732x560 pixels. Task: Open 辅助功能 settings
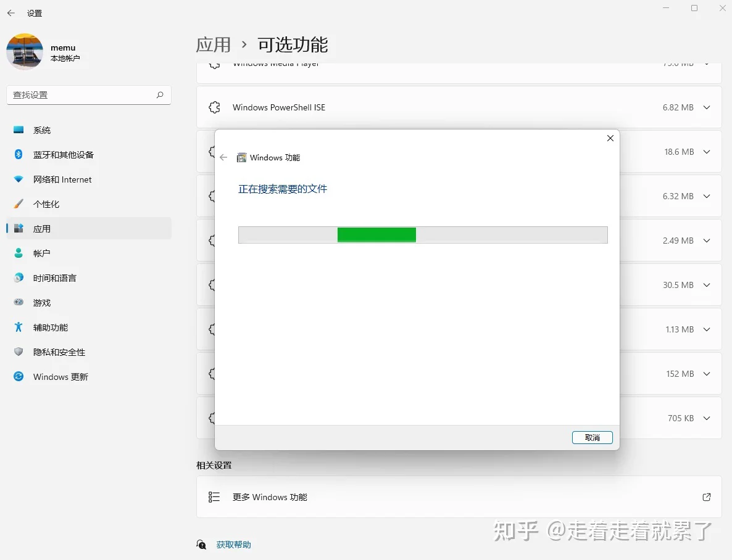click(89, 327)
